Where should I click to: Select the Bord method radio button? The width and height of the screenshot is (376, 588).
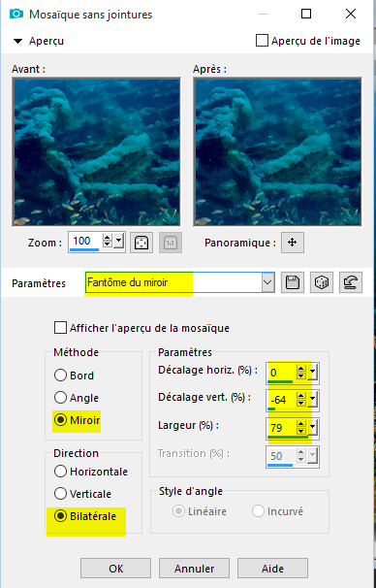click(x=60, y=376)
